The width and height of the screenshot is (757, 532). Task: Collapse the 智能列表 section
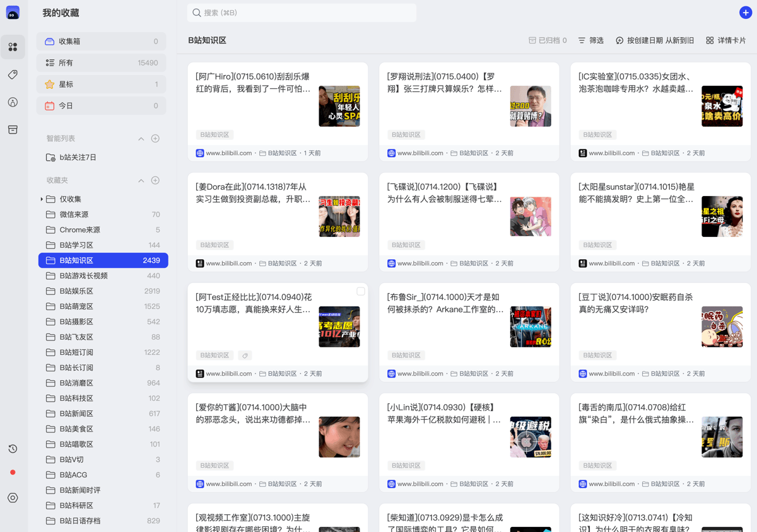click(x=141, y=139)
